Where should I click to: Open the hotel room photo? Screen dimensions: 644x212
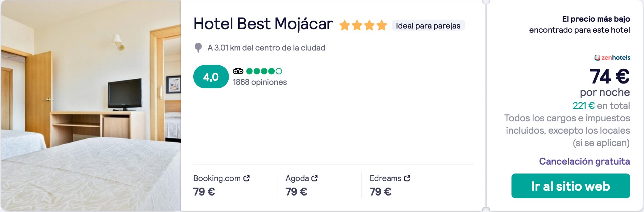[x=91, y=106]
